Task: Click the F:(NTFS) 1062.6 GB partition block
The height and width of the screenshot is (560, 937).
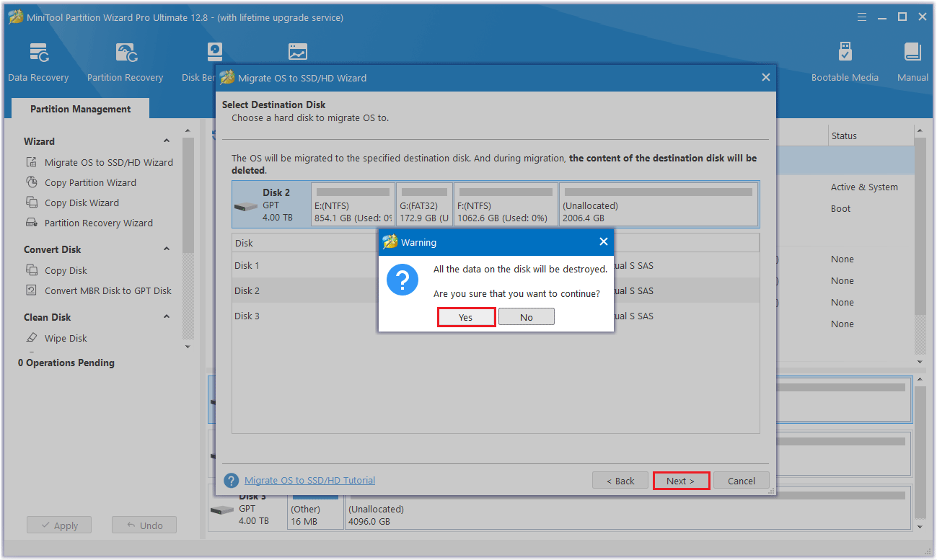Action: (506, 205)
